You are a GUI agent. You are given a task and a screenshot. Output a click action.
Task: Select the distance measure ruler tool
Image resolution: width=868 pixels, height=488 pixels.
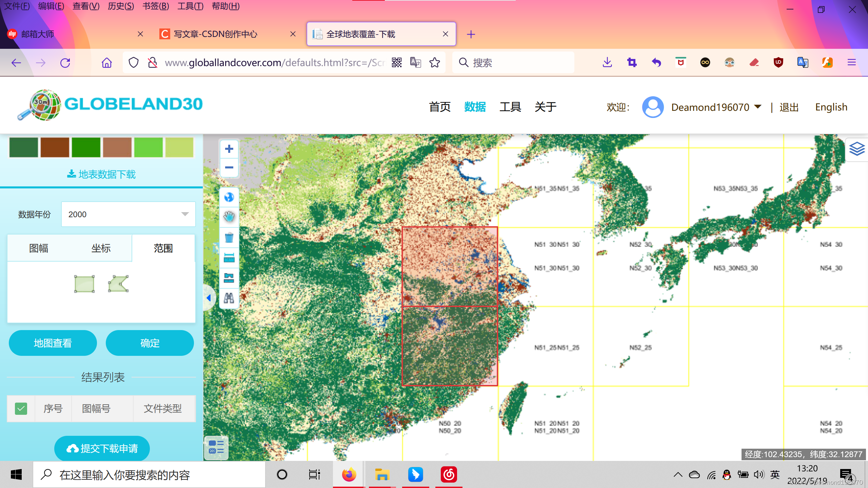(229, 258)
